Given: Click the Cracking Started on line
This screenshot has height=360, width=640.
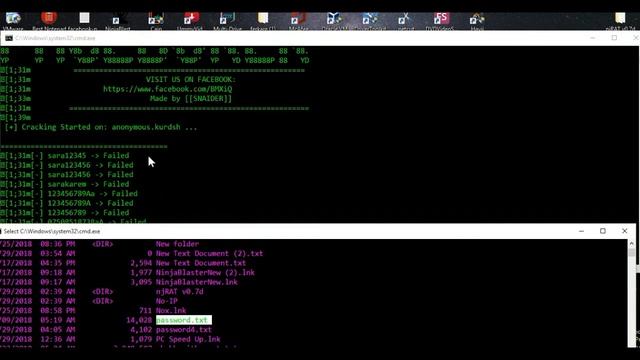Looking at the screenshot, I should pyautogui.click(x=101, y=127).
